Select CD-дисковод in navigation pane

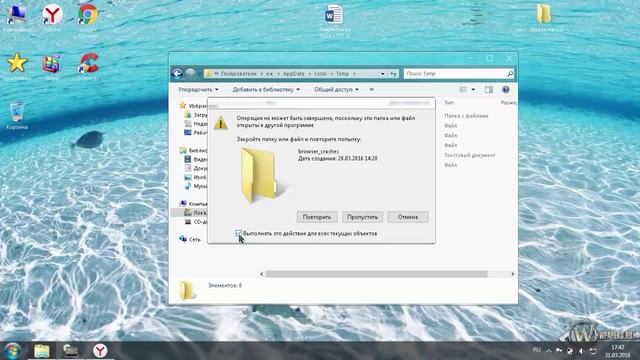pos(196,222)
